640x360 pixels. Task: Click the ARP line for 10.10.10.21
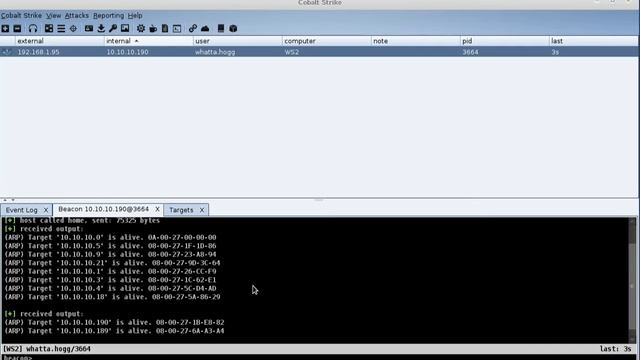112,263
